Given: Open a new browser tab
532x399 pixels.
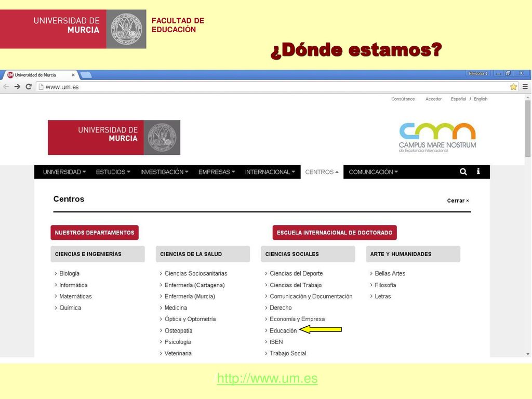Looking at the screenshot, I should point(86,75).
